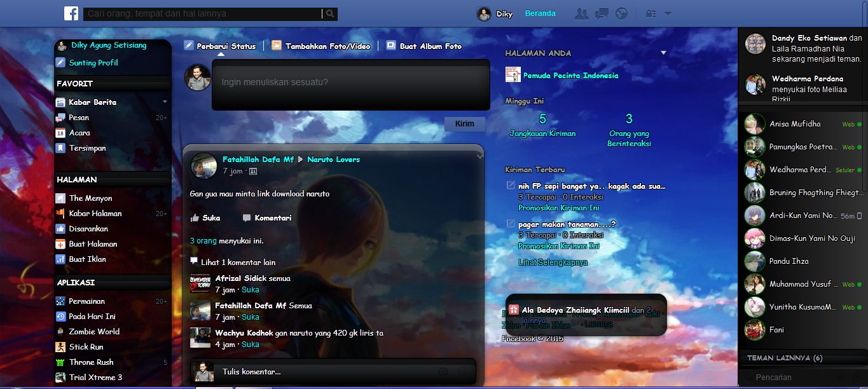Screen dimensions: 868x389
Task: Expand Halaman Anda dropdown arrow
Action: [663, 53]
